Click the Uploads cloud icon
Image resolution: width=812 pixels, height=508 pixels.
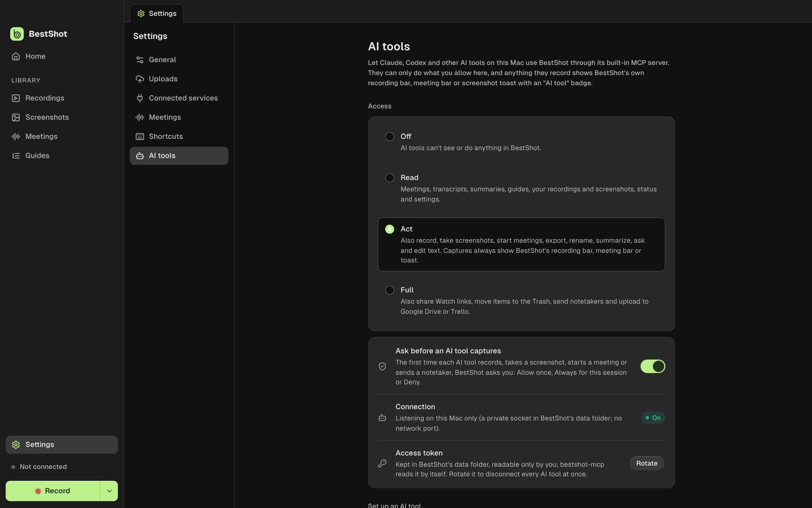[140, 79]
